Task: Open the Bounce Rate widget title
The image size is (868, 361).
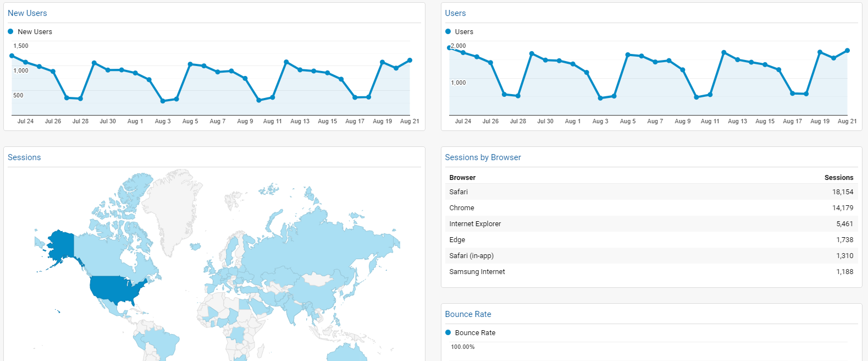Action: tap(468, 314)
